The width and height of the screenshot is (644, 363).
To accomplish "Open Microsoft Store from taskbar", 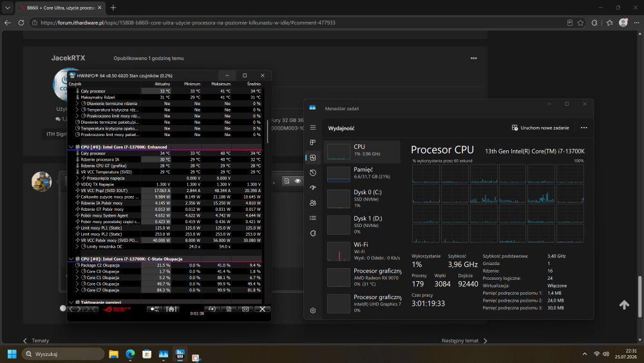I will [x=147, y=354].
